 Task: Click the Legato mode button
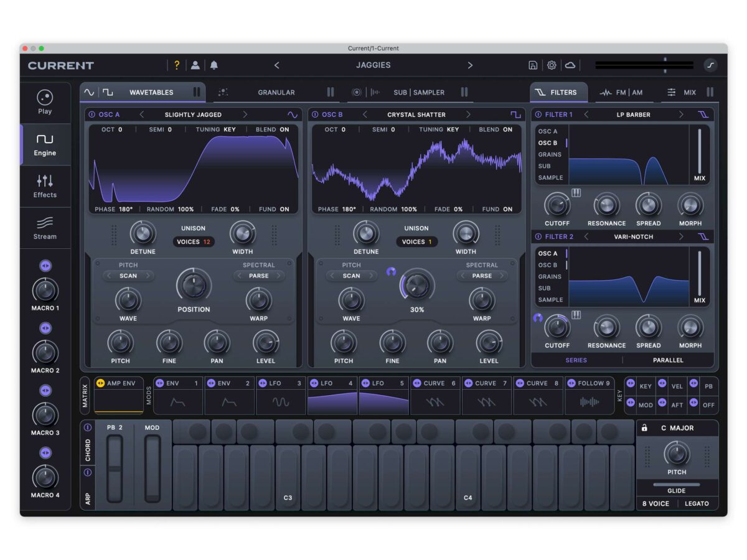click(x=697, y=503)
